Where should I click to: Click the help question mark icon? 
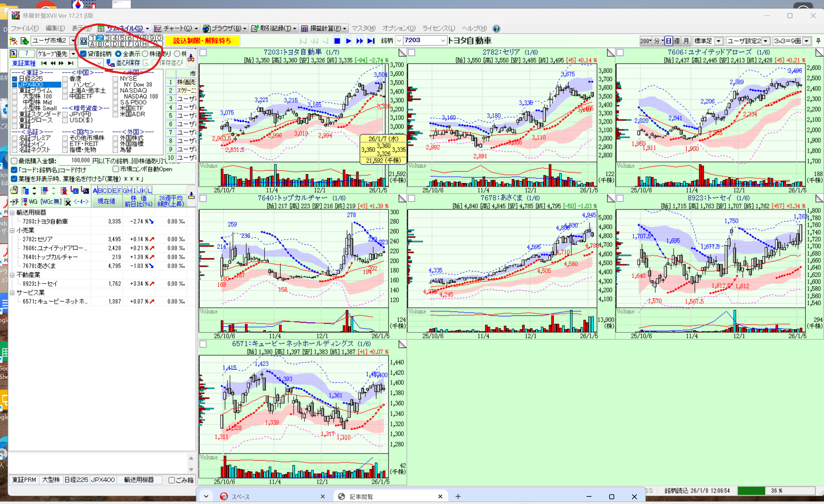click(496, 29)
